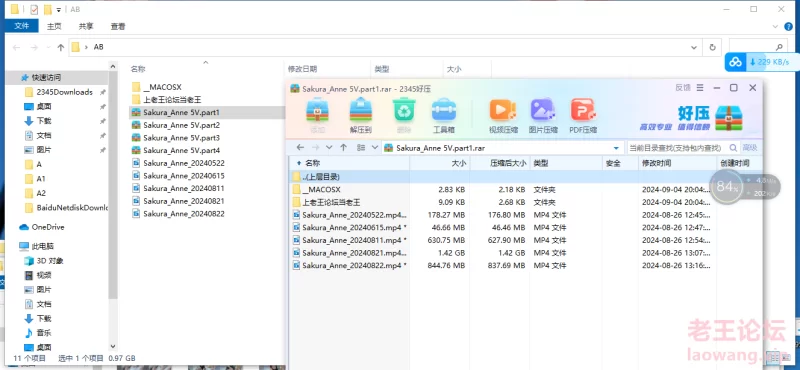The width and height of the screenshot is (800, 370).
Task: Select Sakura_Anne_20240822.mp4 in 好压 list
Action: [349, 265]
